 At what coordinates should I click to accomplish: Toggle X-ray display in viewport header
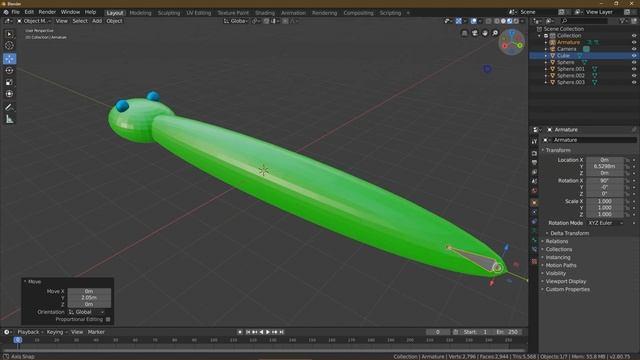tap(489, 21)
